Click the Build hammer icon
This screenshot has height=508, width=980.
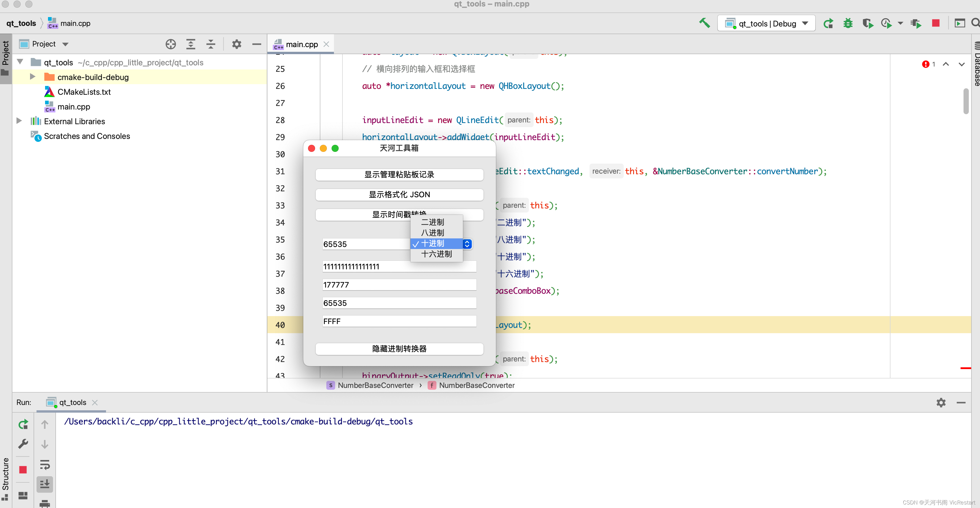(704, 24)
